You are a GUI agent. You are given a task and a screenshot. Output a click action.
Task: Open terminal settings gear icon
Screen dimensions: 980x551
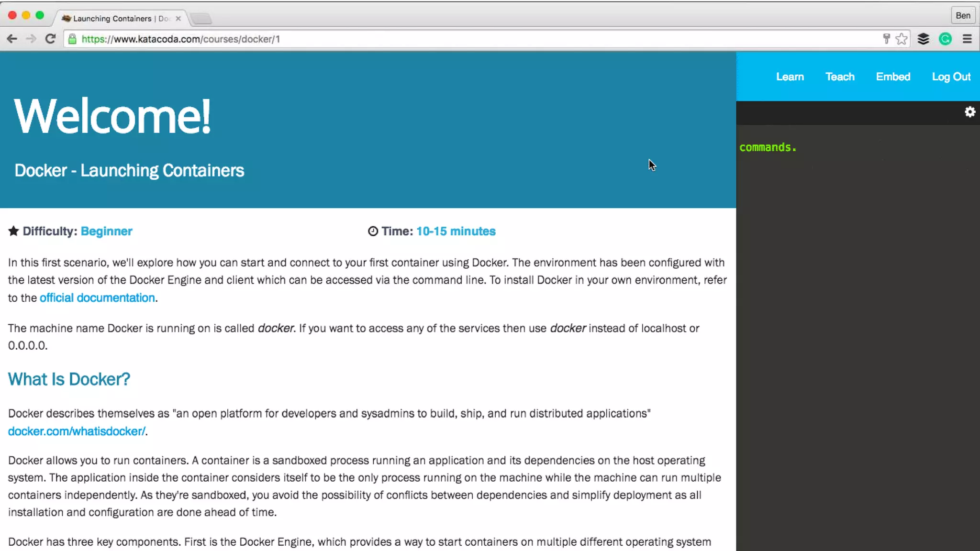[969, 112]
